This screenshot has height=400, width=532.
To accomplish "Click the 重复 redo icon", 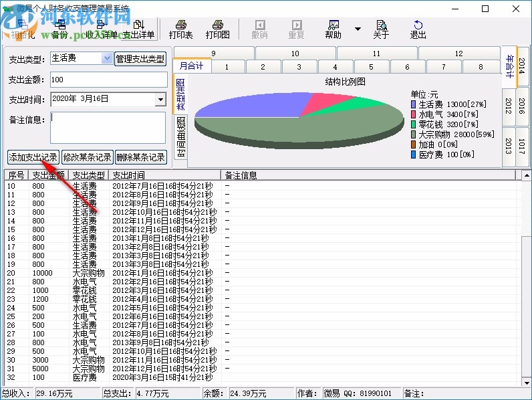I will pyautogui.click(x=296, y=29).
